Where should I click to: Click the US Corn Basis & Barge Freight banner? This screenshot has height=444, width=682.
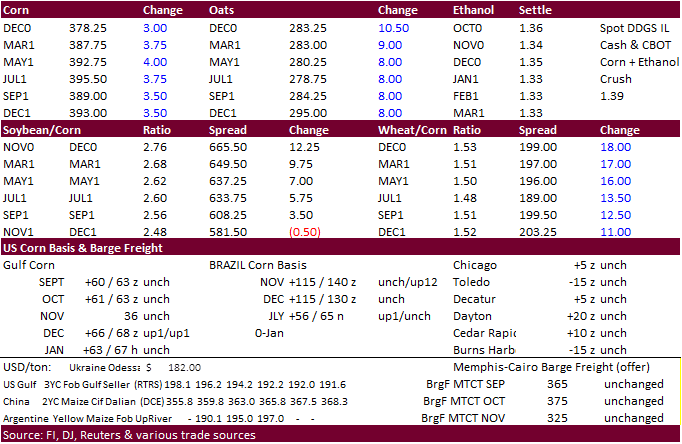point(84,248)
